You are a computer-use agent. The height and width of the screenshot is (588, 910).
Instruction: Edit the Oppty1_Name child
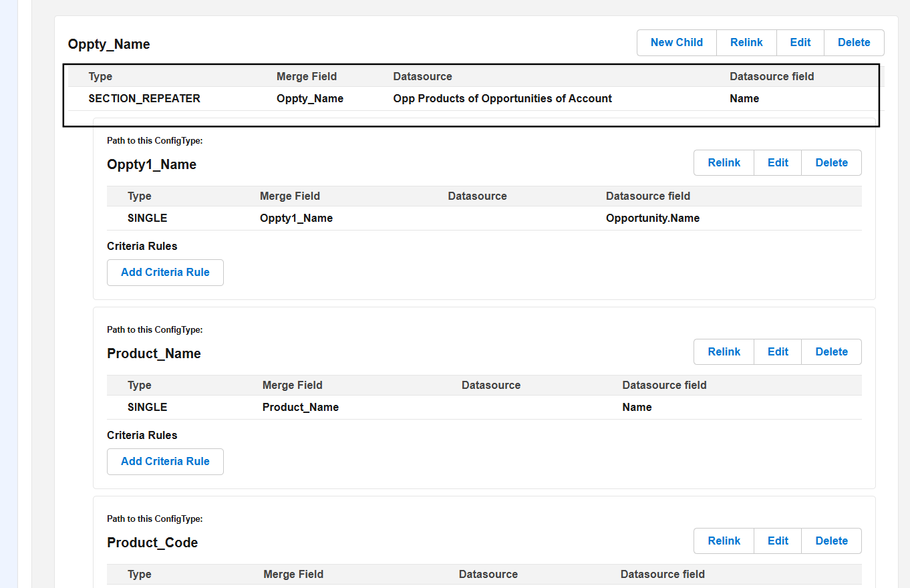point(778,163)
